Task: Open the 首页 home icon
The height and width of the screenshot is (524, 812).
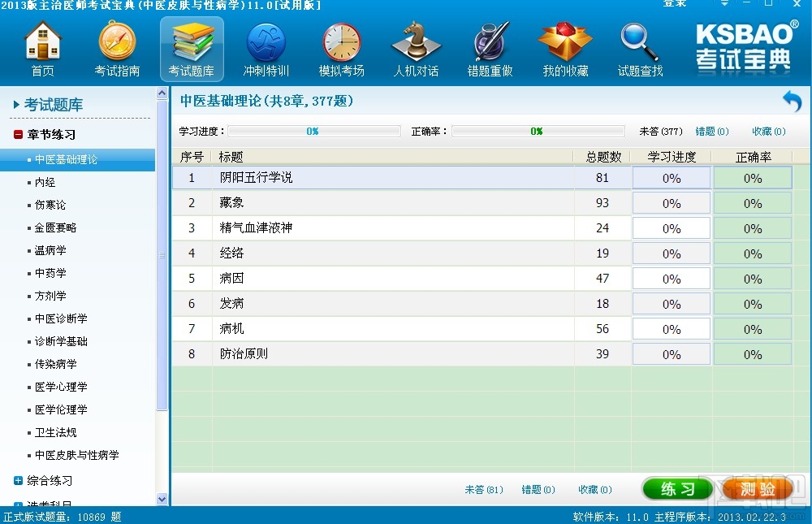Action: [43, 49]
